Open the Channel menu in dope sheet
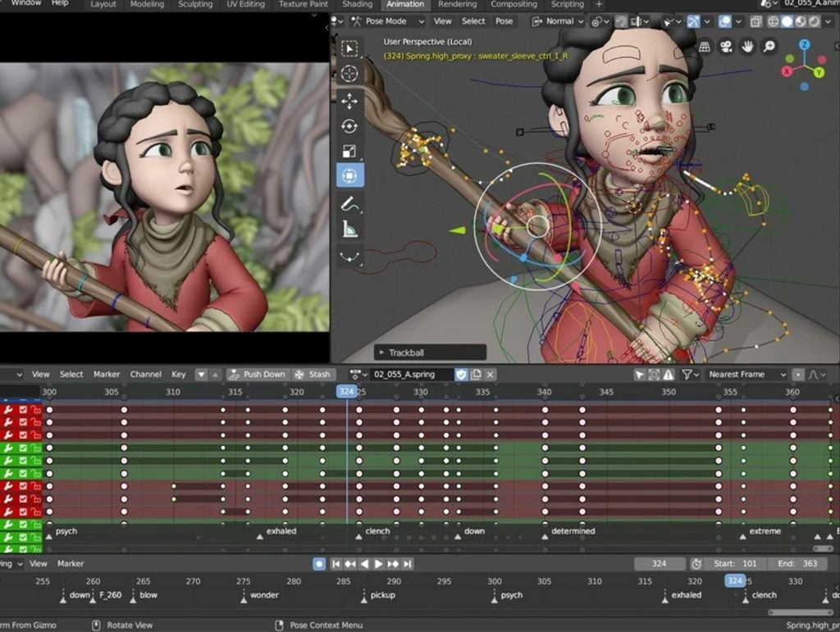 [145, 375]
